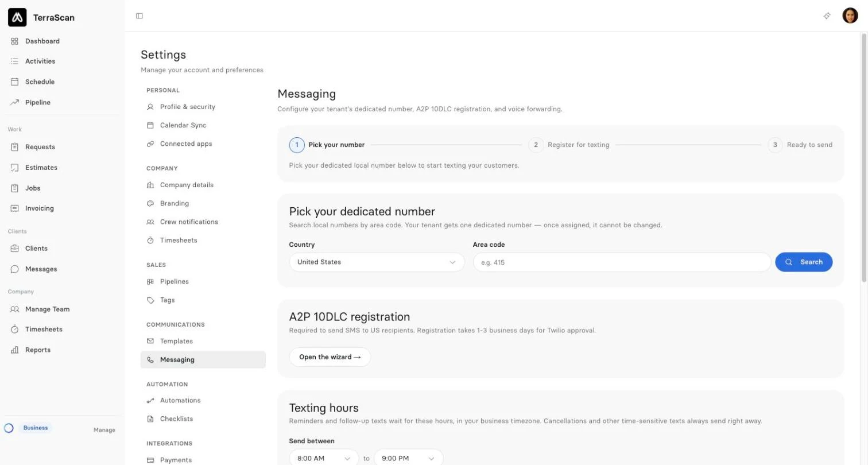Collapse sidebar with the panel toggle icon
868x465 pixels.
point(139,16)
